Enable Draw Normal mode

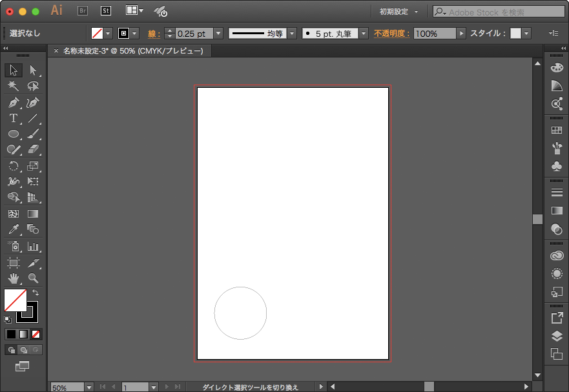[11, 350]
